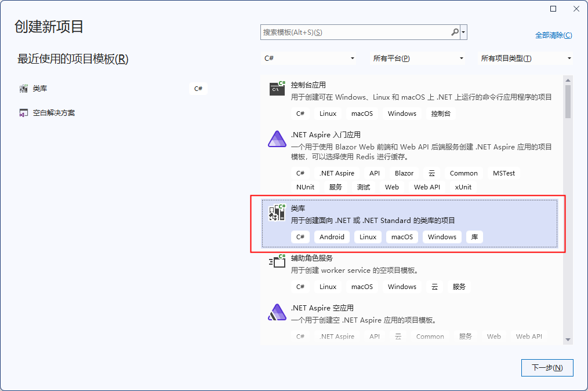Open the 所有项目类型 dropdown
The width and height of the screenshot is (588, 391).
(525, 58)
